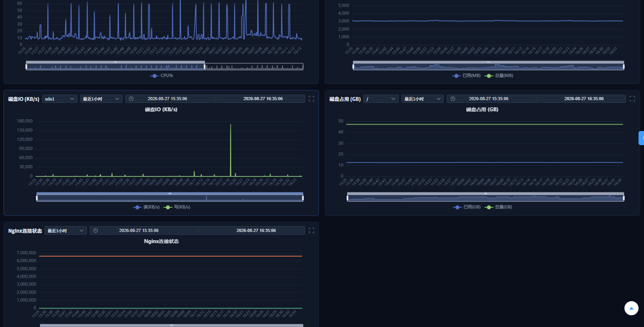
Task: Click the 磁盘占用 chart data zoom slider
Action: tap(486, 197)
